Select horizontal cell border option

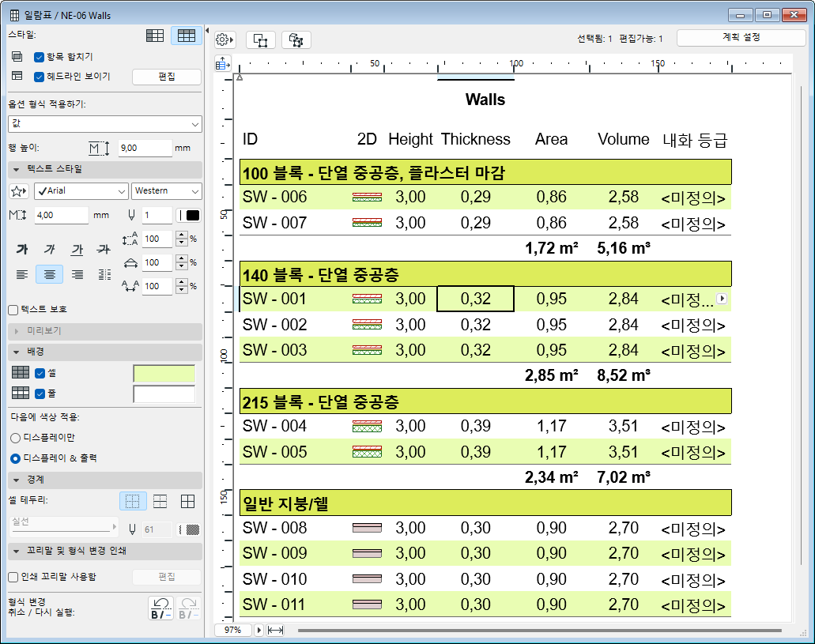coord(160,501)
